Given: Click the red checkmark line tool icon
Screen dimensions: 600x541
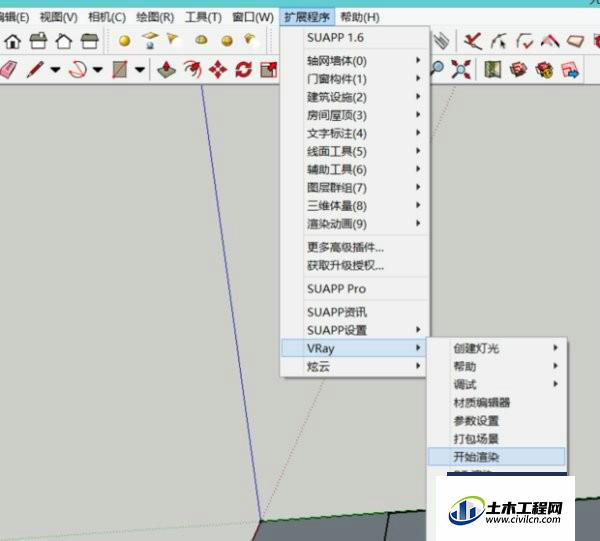Looking at the screenshot, I should click(473, 41).
